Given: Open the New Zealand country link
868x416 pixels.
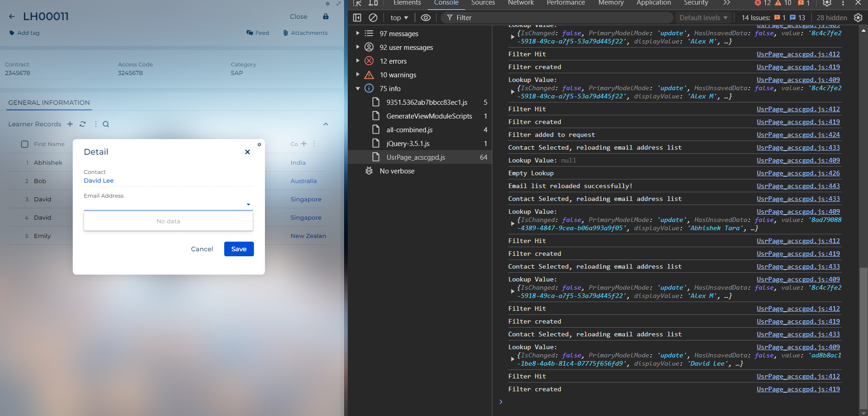Looking at the screenshot, I should [308, 236].
